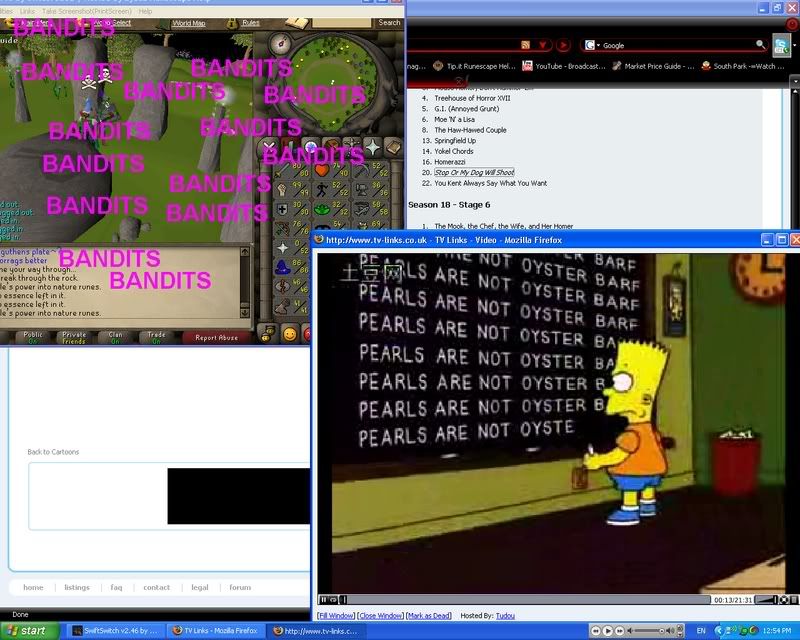Click the dropdown arrow at the toolbar's right end

(x=795, y=45)
